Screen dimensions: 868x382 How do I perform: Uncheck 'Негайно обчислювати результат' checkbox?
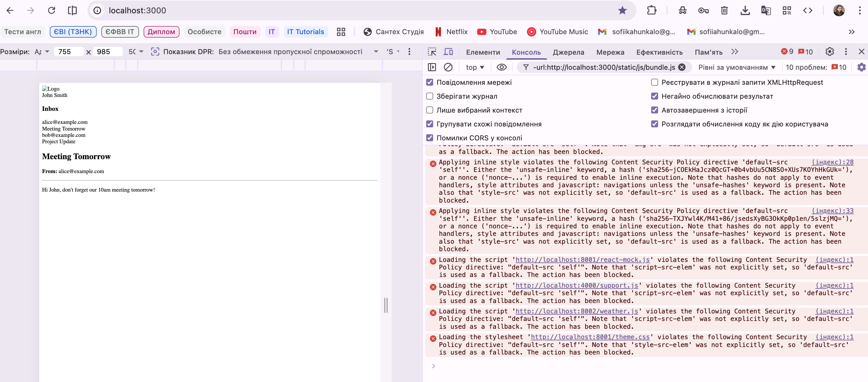point(654,96)
